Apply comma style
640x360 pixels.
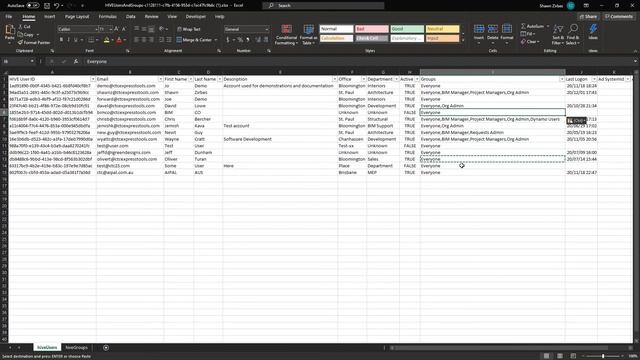248,40
